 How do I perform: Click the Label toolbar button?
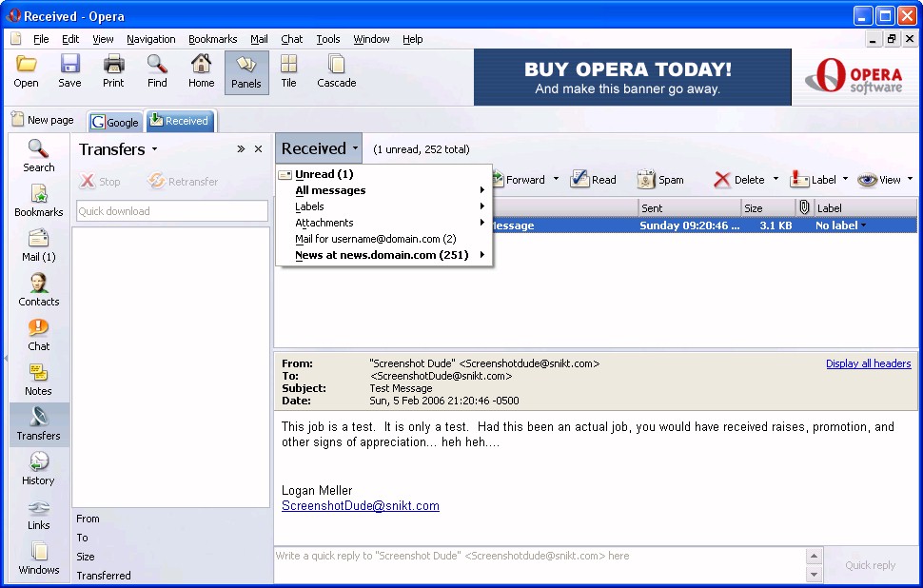pos(814,180)
